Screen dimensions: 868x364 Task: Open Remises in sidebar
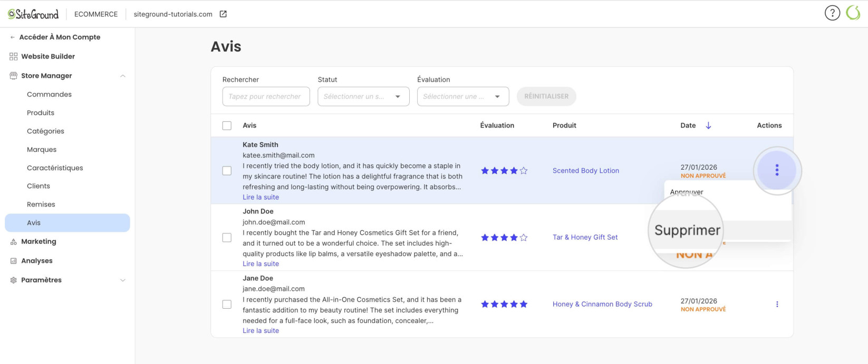tap(41, 204)
